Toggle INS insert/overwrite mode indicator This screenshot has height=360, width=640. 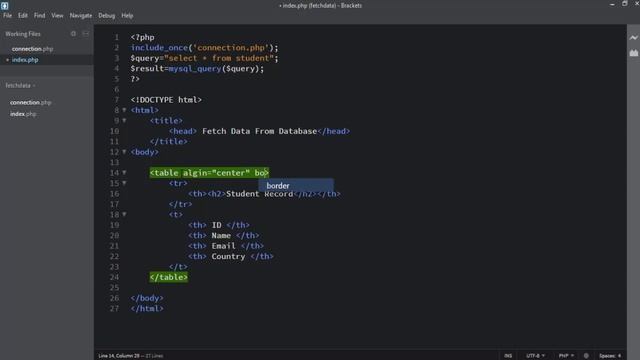[x=508, y=356]
